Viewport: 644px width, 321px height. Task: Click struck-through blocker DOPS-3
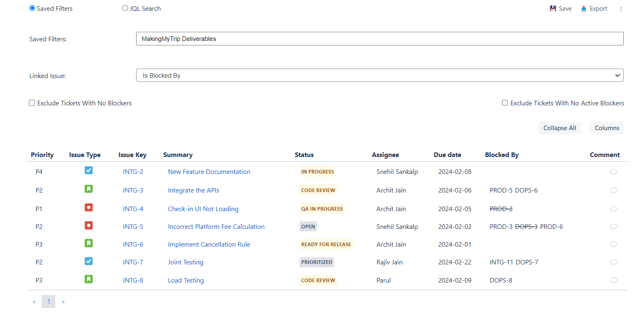526,227
